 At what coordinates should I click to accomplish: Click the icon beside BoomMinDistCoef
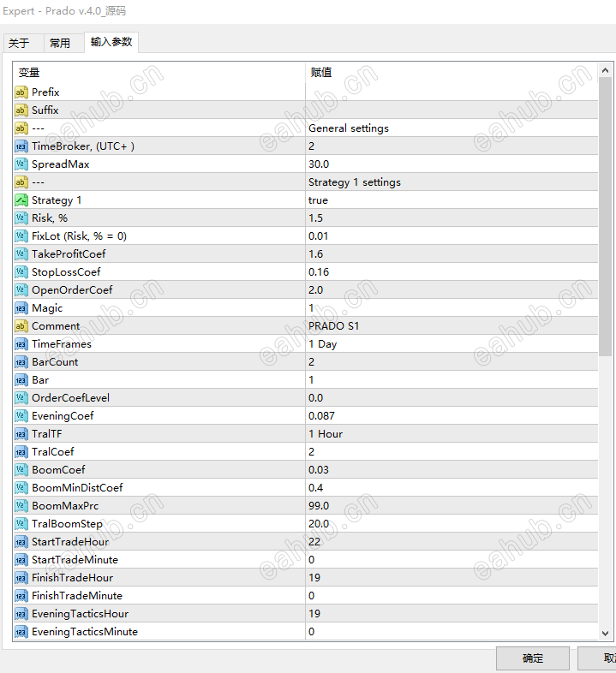pyautogui.click(x=21, y=488)
